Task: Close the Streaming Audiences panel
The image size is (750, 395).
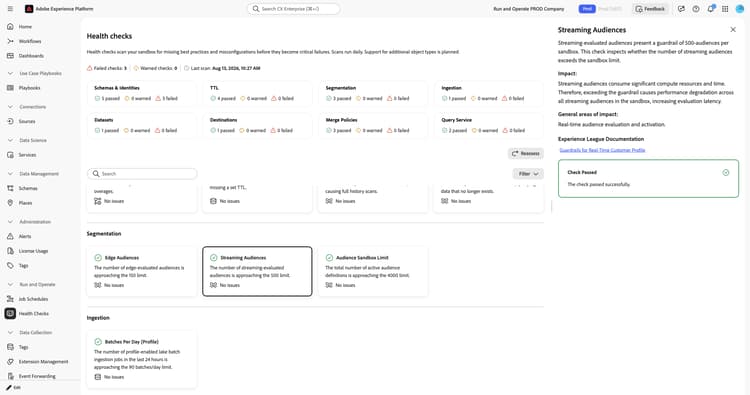Action: coord(733,30)
